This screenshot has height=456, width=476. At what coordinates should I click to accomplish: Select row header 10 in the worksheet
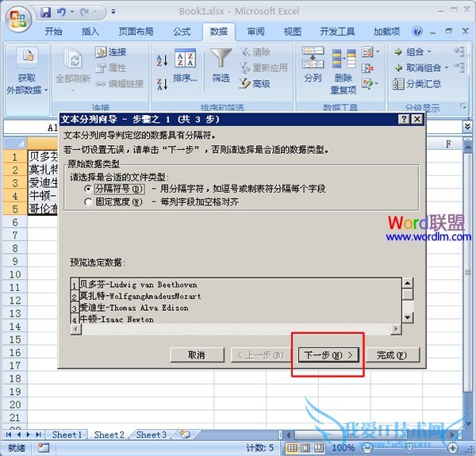[15, 274]
